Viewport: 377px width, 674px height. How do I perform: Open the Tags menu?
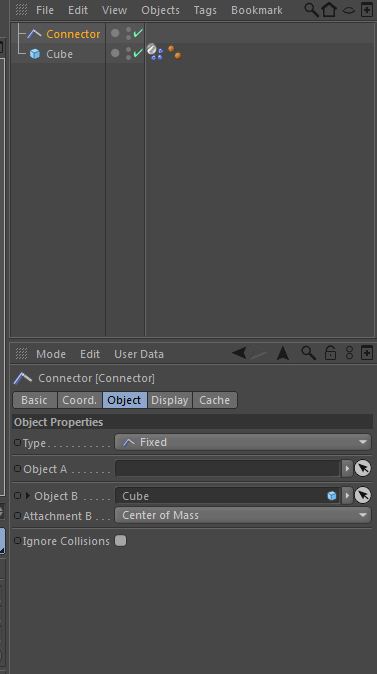pos(205,10)
